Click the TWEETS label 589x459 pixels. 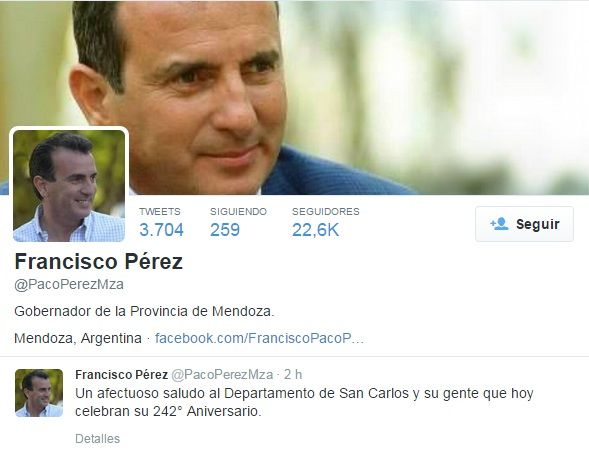(x=160, y=211)
